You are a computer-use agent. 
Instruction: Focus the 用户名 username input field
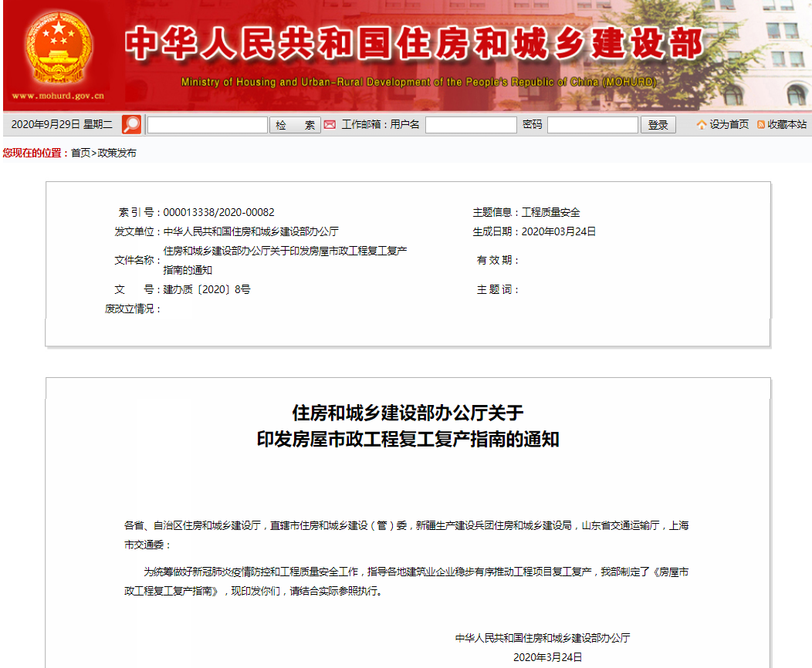(x=471, y=125)
